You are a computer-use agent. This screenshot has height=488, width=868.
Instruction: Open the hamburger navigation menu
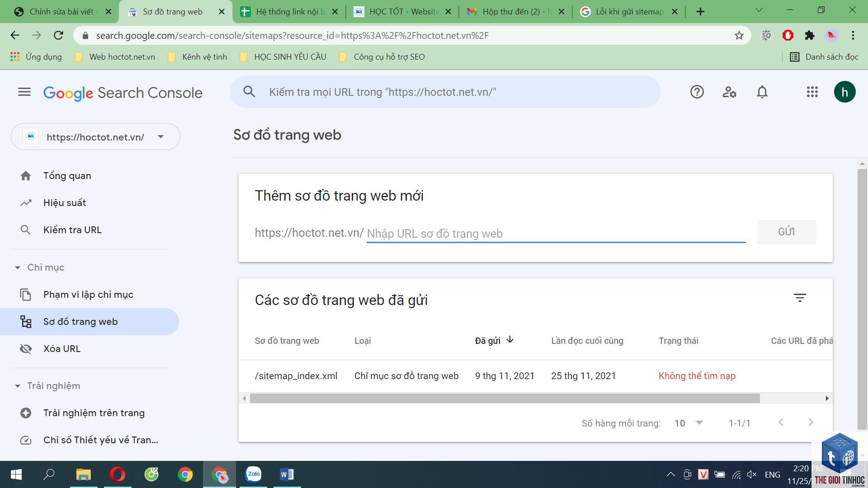[24, 92]
